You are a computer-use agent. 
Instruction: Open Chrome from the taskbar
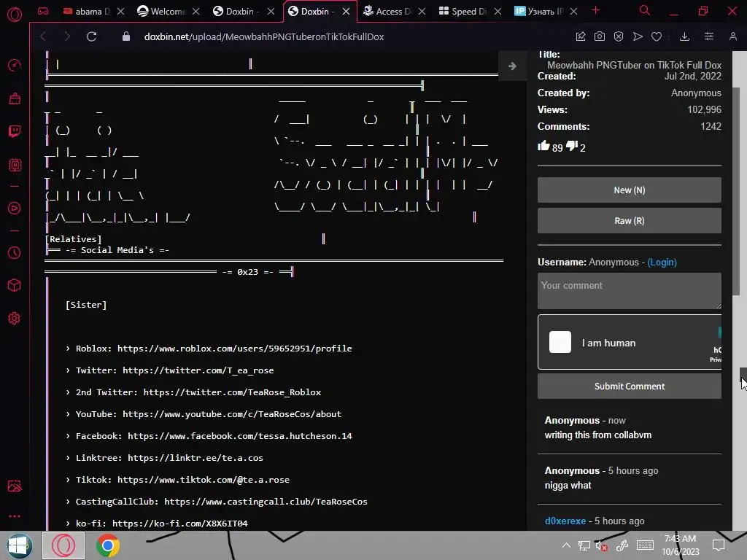pos(108,545)
